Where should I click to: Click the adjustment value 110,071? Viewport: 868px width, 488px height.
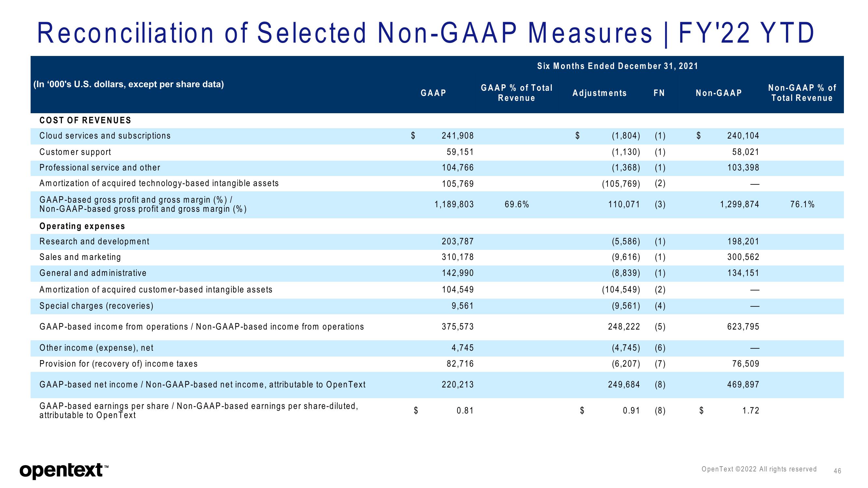click(624, 204)
